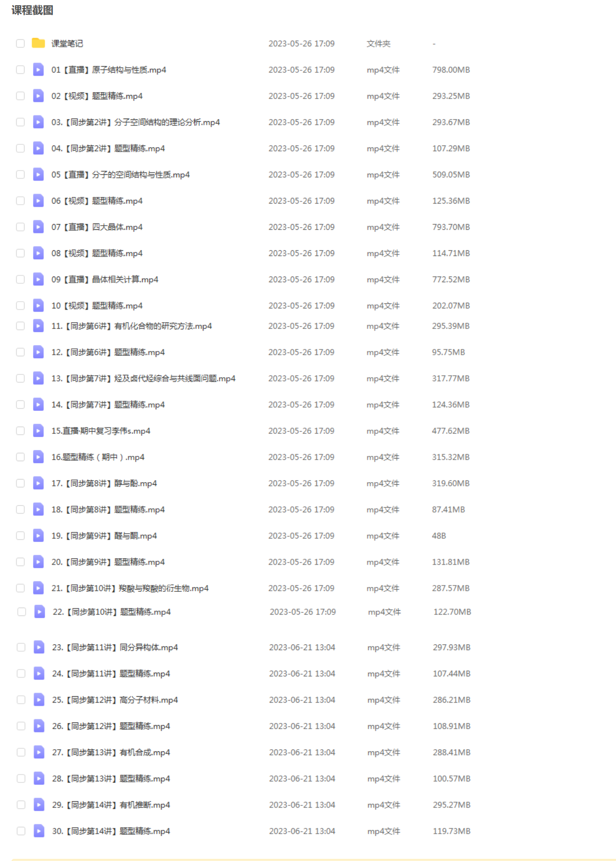Image resolution: width=616 pixels, height=861 pixels.
Task: Open file 03. 分子空间结构的理论分析.mp4
Action: pyautogui.click(x=136, y=122)
